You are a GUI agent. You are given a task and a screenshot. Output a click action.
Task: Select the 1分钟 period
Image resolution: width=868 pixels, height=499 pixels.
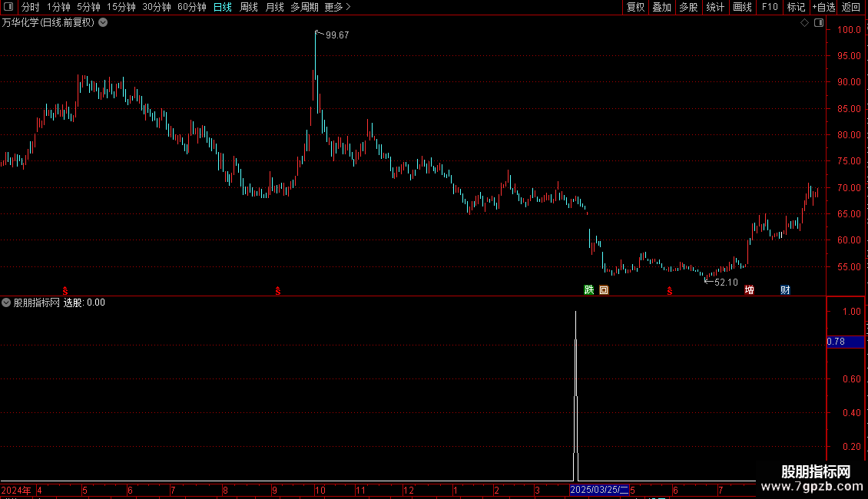58,7
